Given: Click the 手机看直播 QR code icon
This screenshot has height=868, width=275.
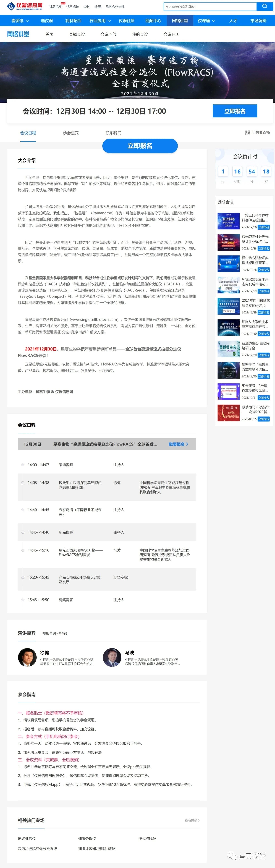Looking at the screenshot, I should click(x=247, y=133).
